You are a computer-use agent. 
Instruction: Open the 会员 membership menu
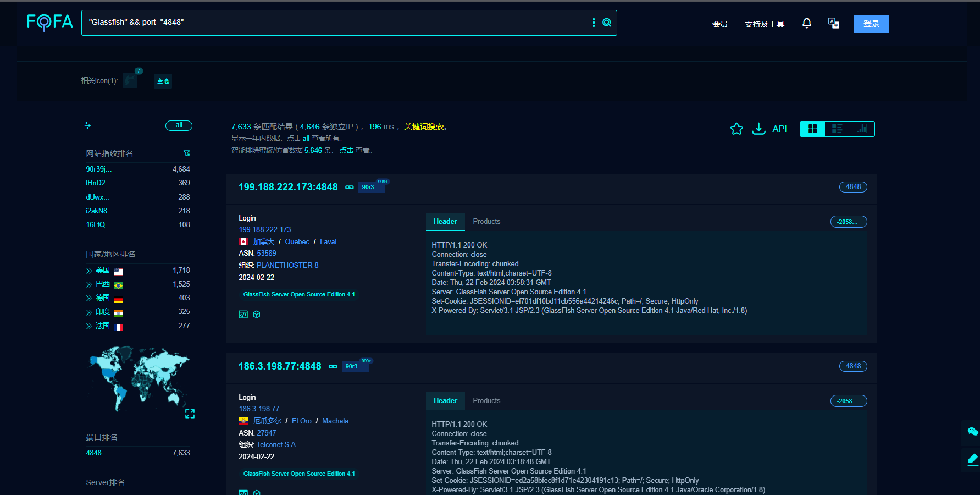720,24
